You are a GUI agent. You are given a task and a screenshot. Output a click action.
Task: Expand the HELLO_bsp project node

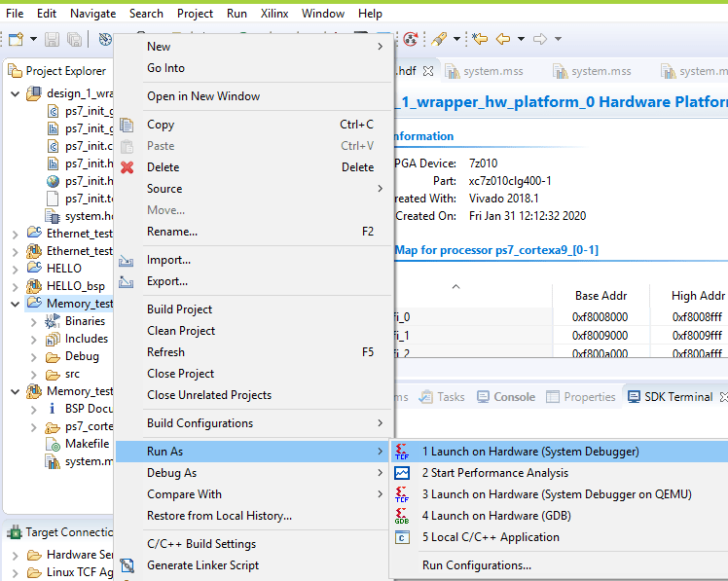(15, 286)
